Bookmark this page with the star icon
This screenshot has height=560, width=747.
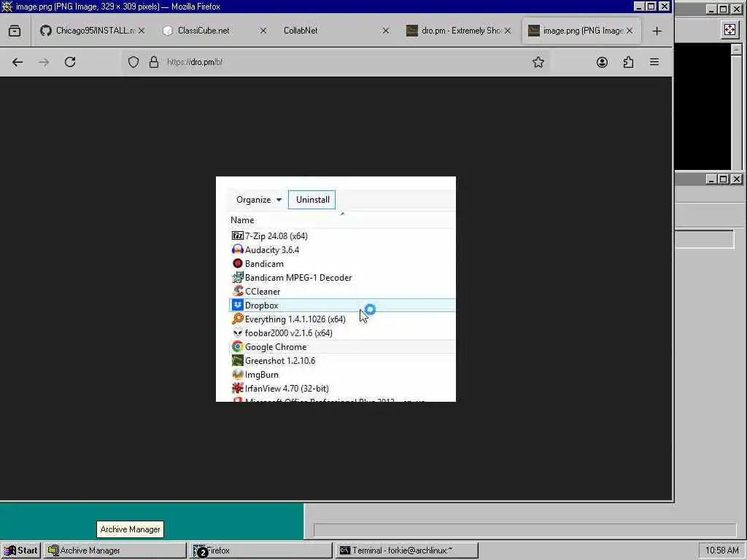[538, 62]
